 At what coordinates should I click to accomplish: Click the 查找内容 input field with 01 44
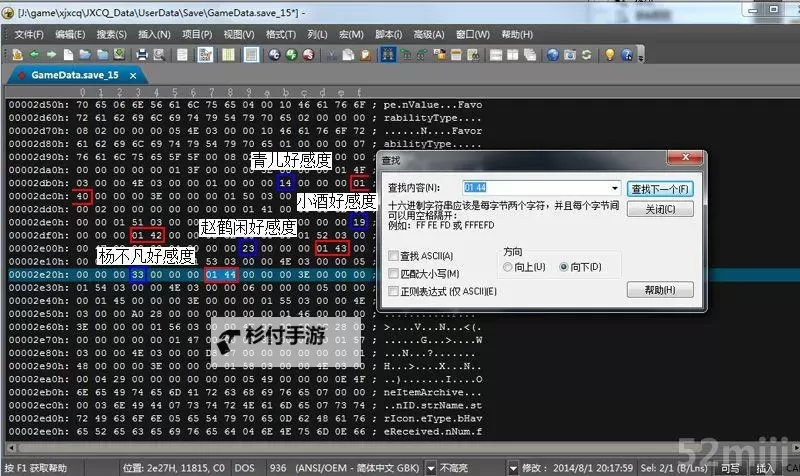pos(535,187)
